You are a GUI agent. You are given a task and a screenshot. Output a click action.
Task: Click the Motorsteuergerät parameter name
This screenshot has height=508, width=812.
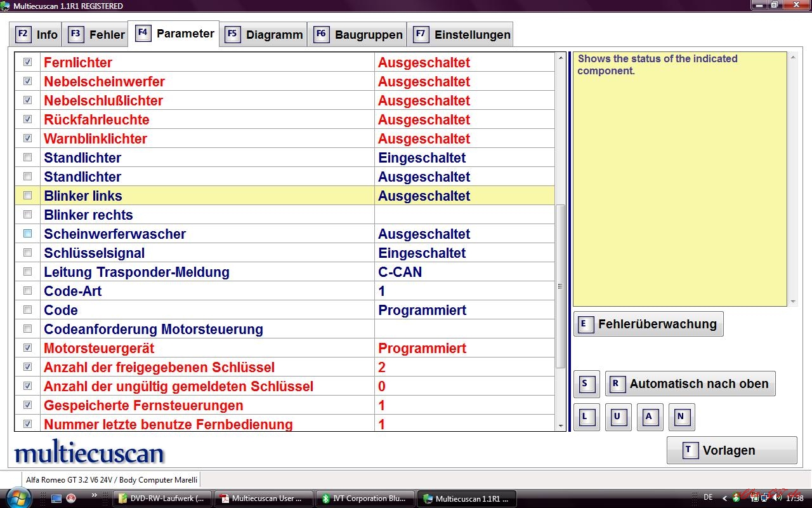tap(99, 348)
